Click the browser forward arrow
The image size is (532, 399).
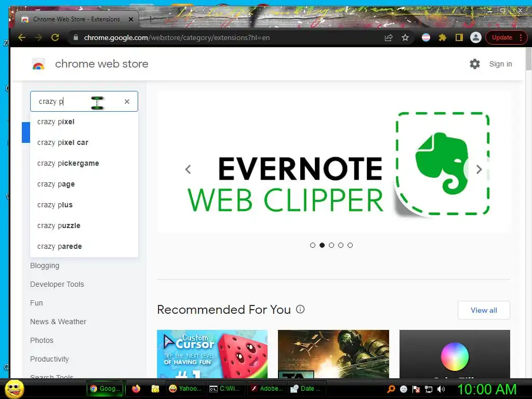(38, 37)
